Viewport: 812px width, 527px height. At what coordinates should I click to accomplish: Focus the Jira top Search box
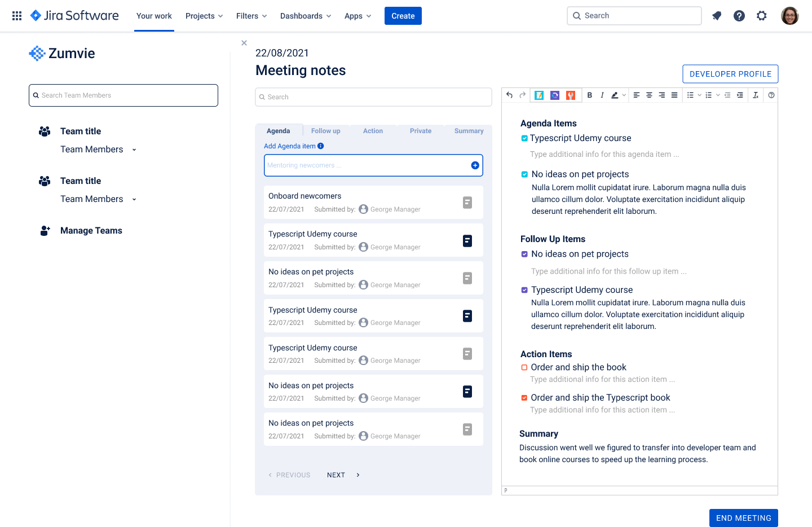pyautogui.click(x=634, y=16)
